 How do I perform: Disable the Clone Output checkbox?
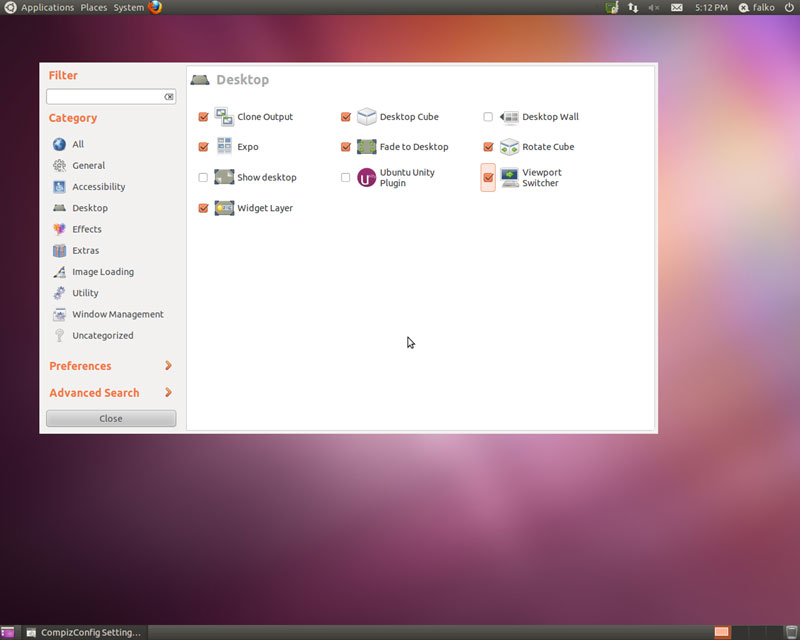(203, 117)
